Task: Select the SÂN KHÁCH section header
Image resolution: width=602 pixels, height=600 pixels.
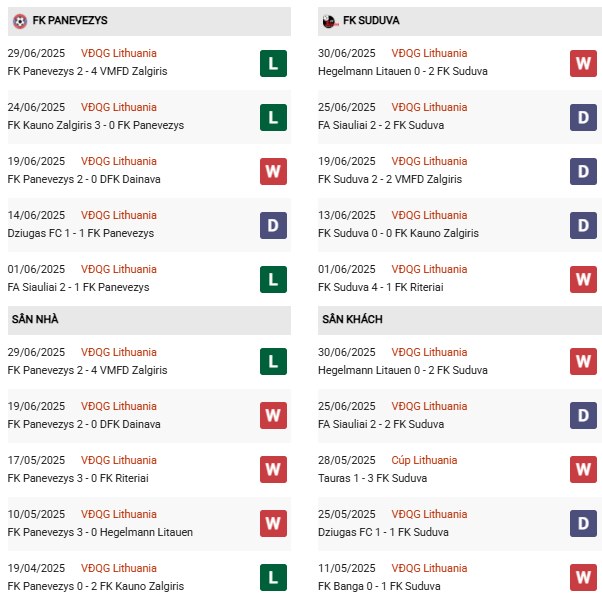Action: click(x=352, y=319)
